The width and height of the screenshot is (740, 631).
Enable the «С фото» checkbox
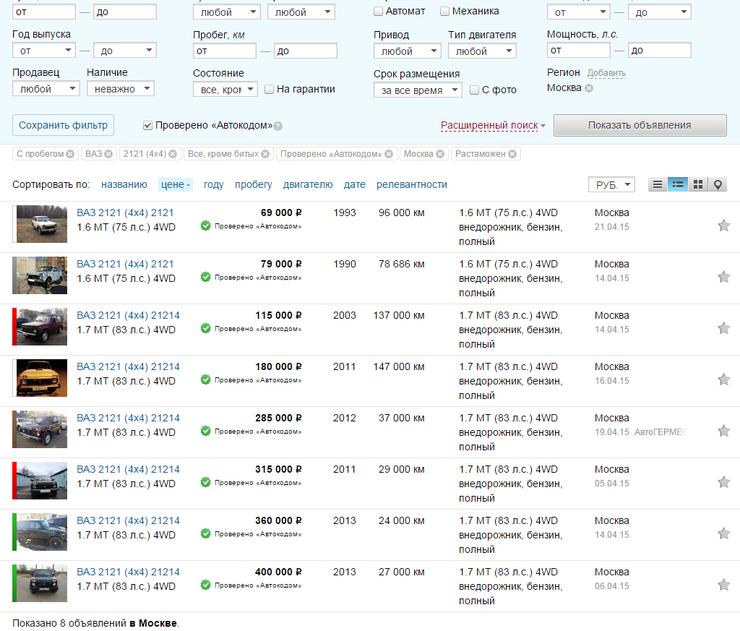[474, 90]
